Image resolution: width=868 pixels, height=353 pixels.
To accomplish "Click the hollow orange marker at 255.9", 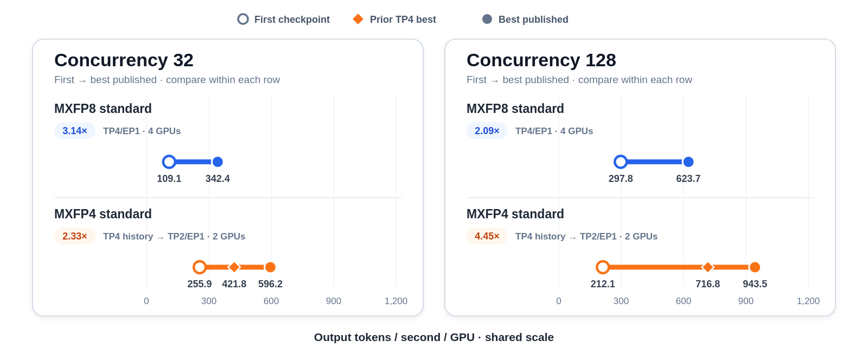I will (x=200, y=267).
